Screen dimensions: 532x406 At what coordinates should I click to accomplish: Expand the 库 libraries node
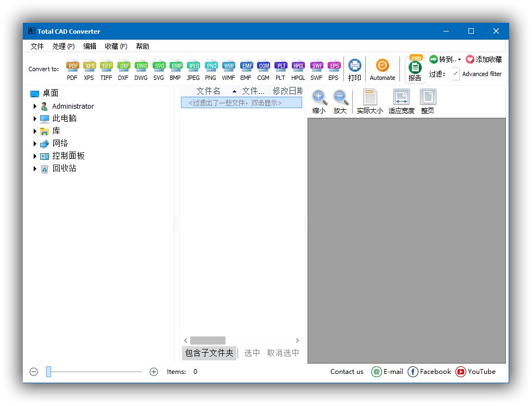click(35, 131)
